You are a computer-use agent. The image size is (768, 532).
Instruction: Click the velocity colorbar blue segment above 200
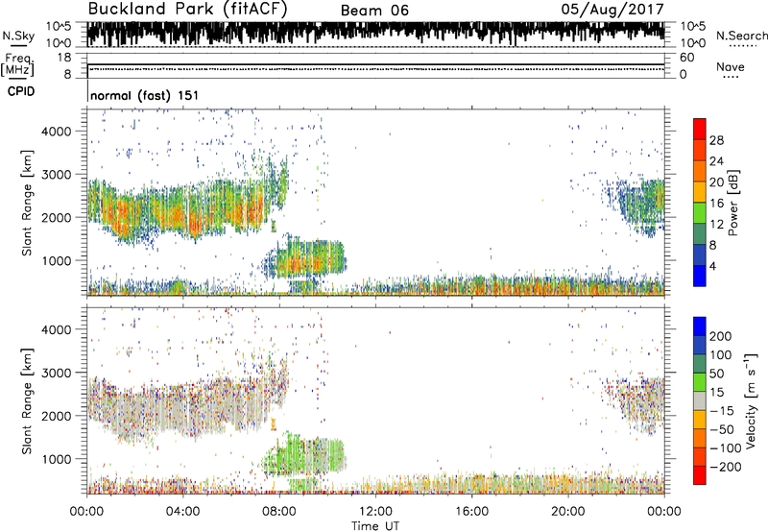(700, 326)
